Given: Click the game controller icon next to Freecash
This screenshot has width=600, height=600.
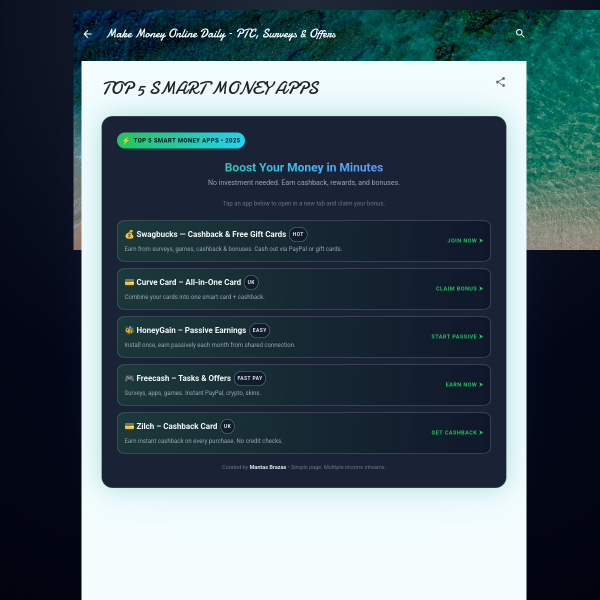Looking at the screenshot, I should [129, 378].
